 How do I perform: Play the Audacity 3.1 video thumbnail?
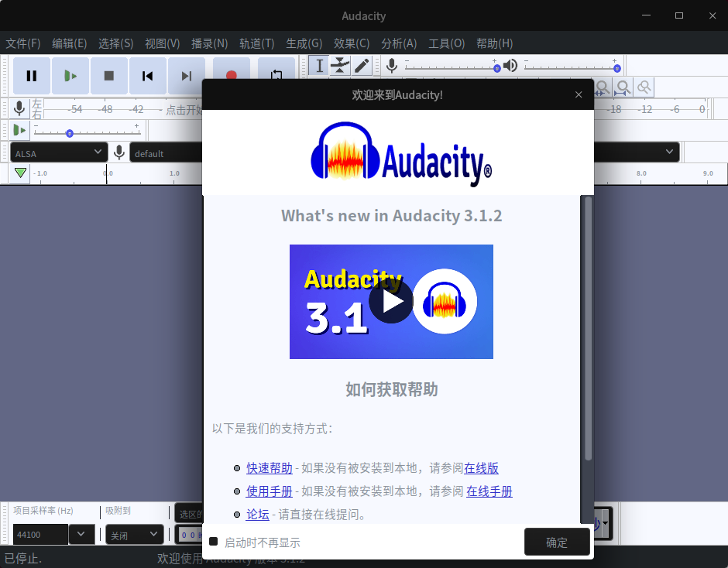391,302
